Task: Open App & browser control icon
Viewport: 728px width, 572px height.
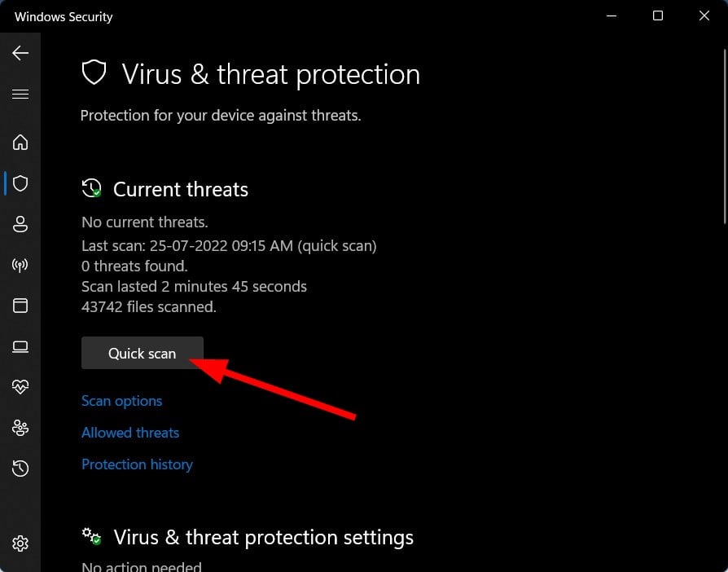Action: (x=20, y=306)
